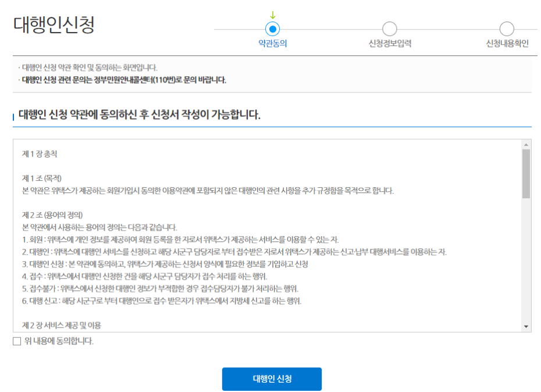
Task: Click the 약관에 동의하신 후 section heading
Action: point(140,115)
